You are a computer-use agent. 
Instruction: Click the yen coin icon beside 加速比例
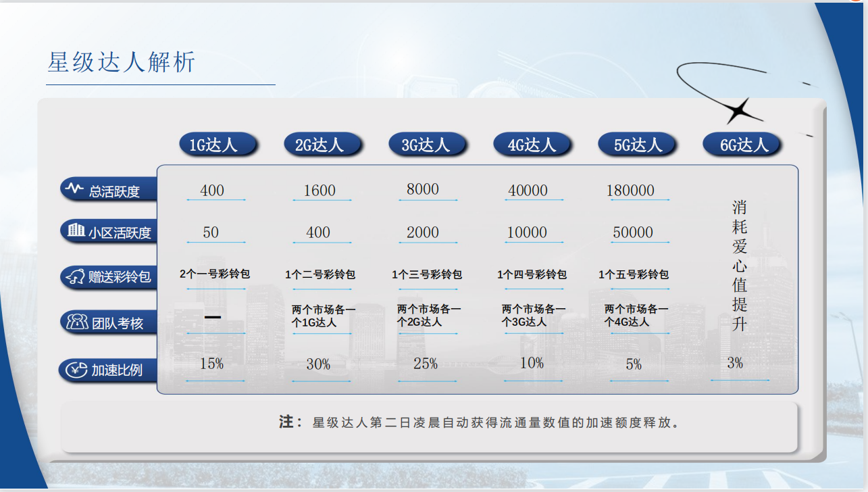76,369
